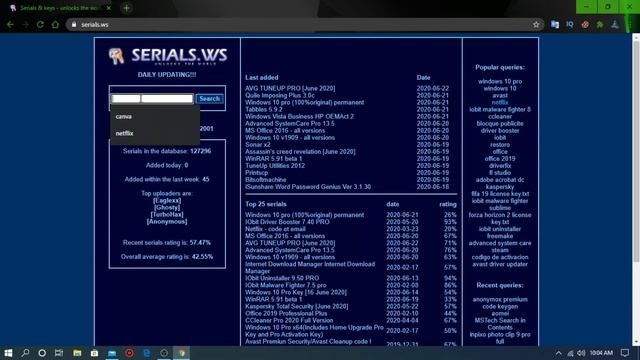Open IObit Uninstaller 9.50 PRO link
640x360 pixels.
282,278
